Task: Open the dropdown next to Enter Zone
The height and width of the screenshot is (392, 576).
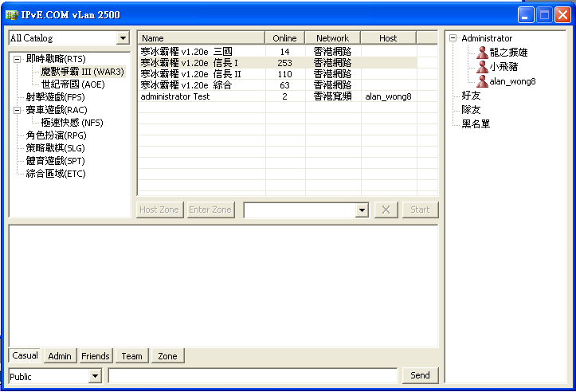Action: coord(362,210)
